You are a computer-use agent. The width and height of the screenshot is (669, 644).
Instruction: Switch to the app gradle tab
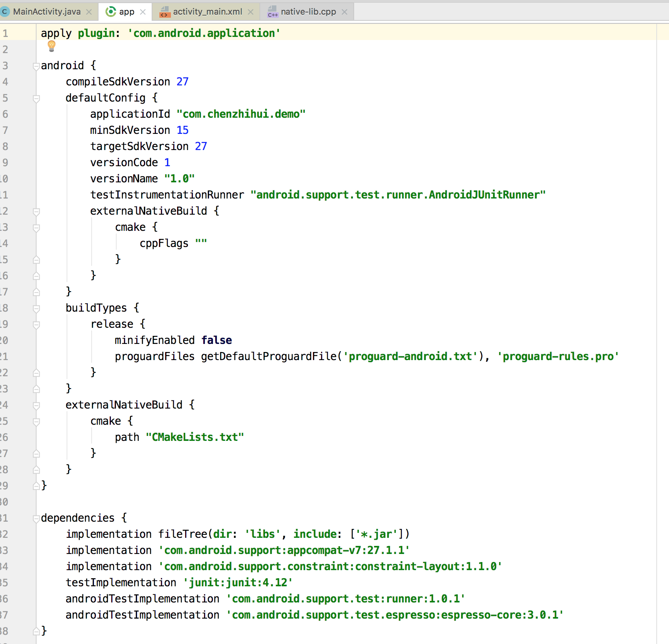click(126, 12)
